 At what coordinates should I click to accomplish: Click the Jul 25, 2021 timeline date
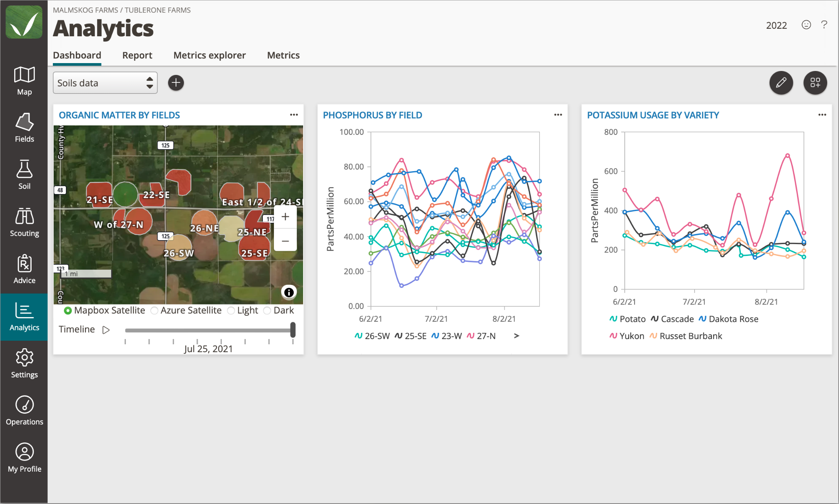[208, 349]
